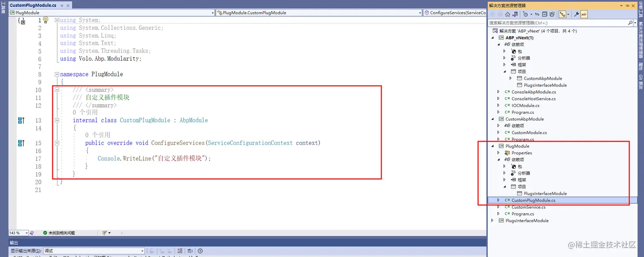Click the Home icon in Solution Explorer toolbar
Image resolution: width=644 pixels, height=257 pixels.
tap(508, 14)
